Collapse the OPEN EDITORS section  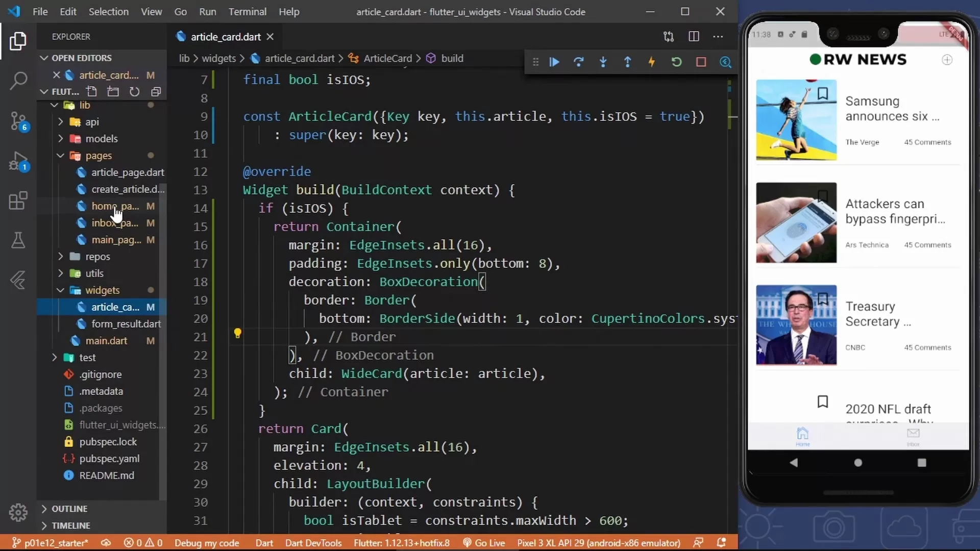pos(43,58)
